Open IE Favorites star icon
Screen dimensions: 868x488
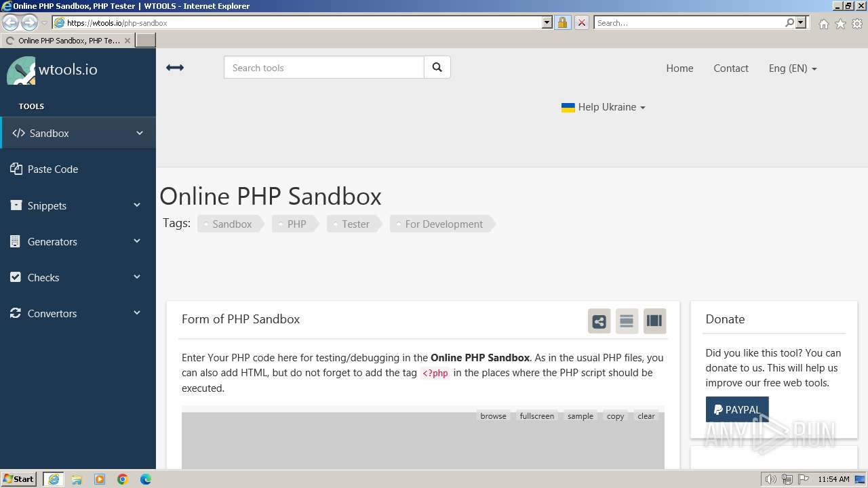pyautogui.click(x=840, y=24)
